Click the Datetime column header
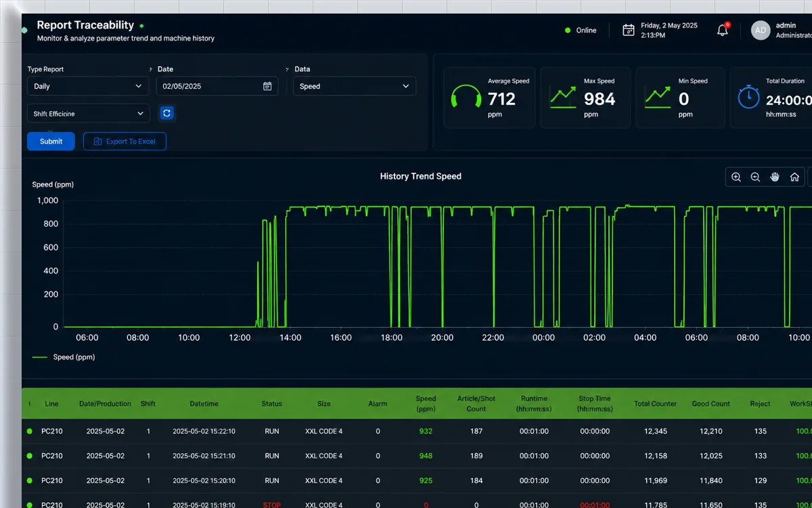 204,404
